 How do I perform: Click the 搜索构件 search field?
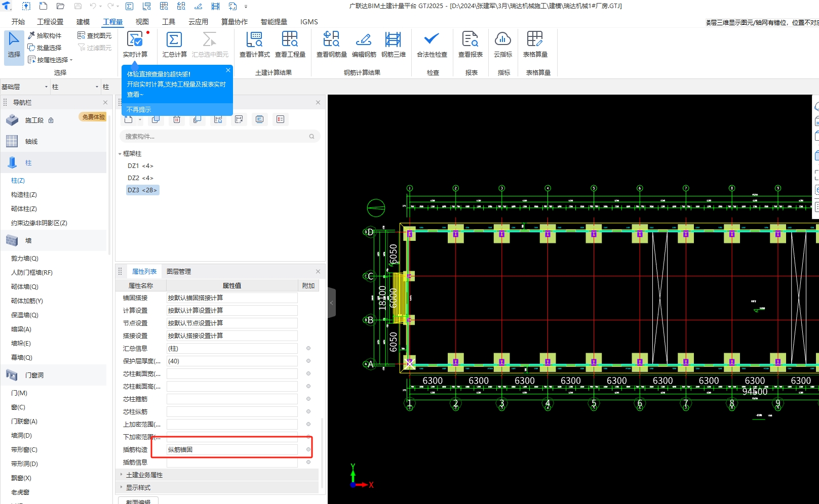(x=220, y=136)
